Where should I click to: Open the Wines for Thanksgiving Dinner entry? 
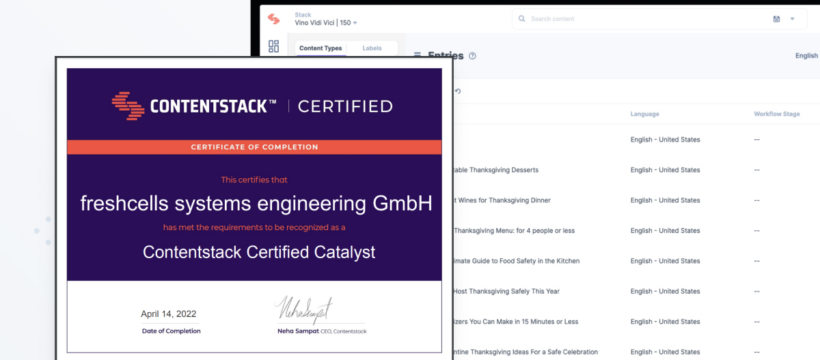coord(502,200)
